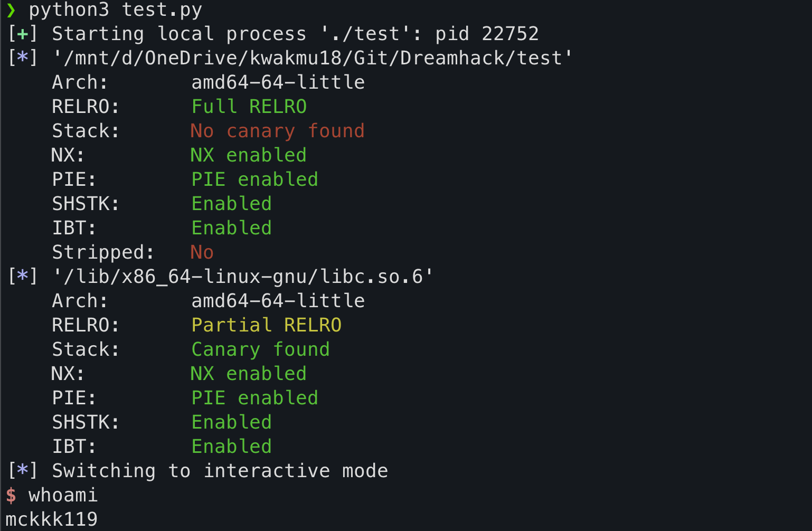The width and height of the screenshot is (812, 531).
Task: Click 'Switching to interactive mode' text
Action: pos(220,471)
